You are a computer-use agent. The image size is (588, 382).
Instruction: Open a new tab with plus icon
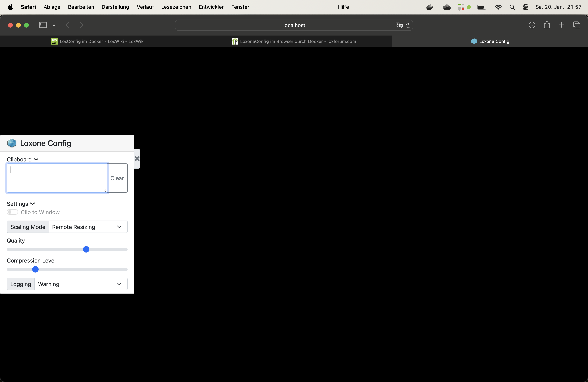tap(561, 25)
